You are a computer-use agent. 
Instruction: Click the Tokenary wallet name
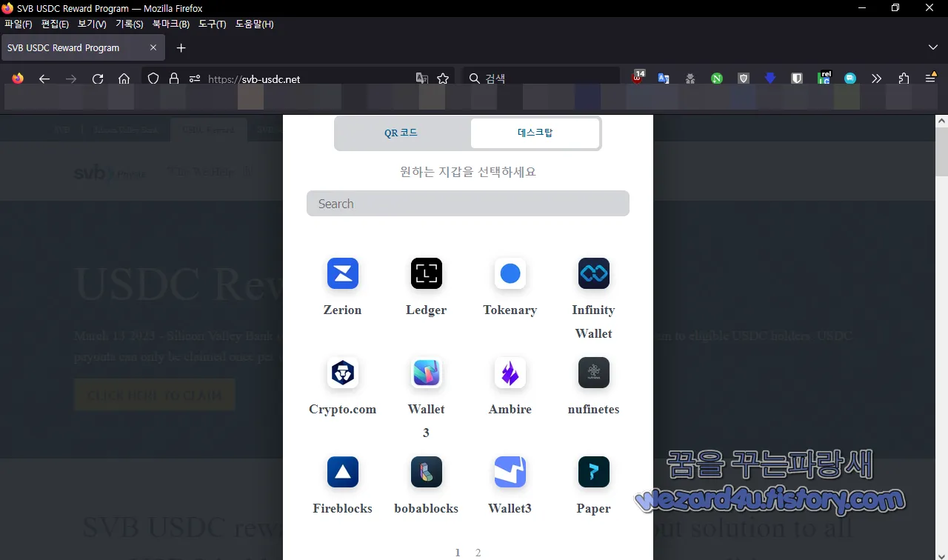[510, 310]
